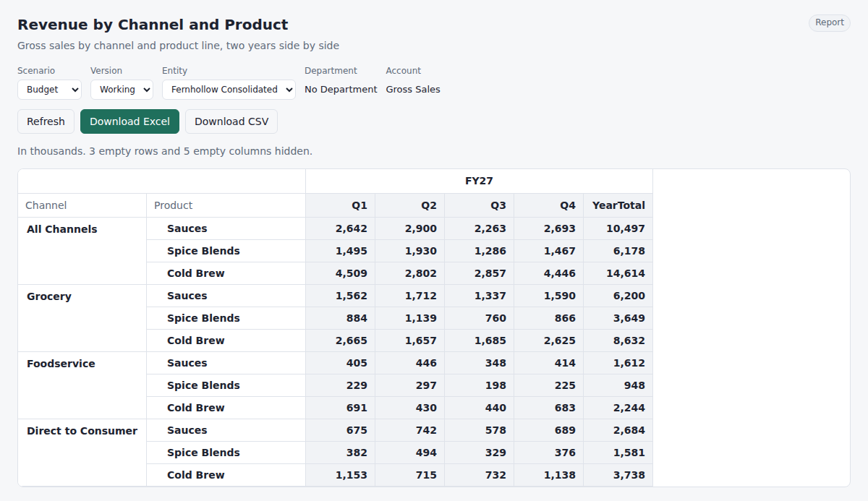Click the Q2 column header
Image resolution: width=868 pixels, height=501 pixels.
[410, 205]
